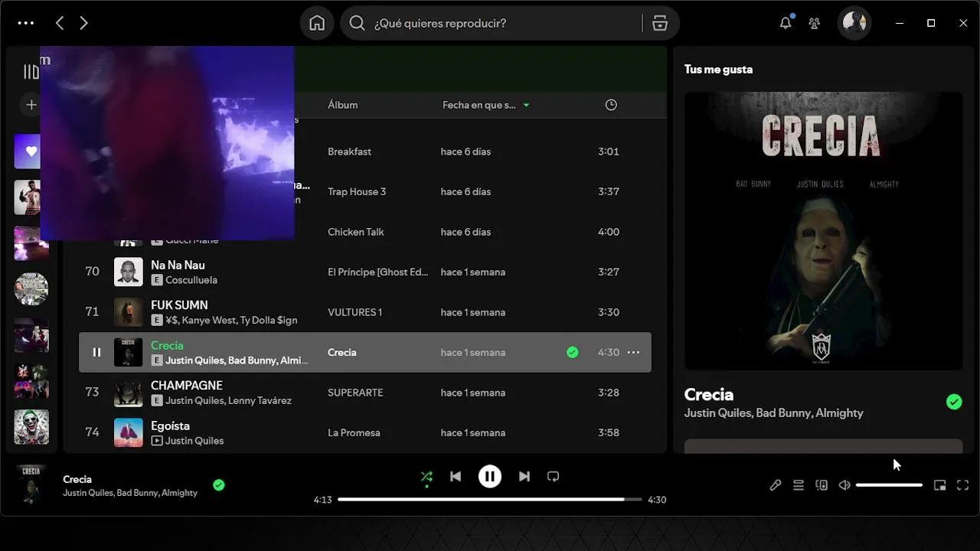
Task: Toggle repeat mode
Action: 553,477
